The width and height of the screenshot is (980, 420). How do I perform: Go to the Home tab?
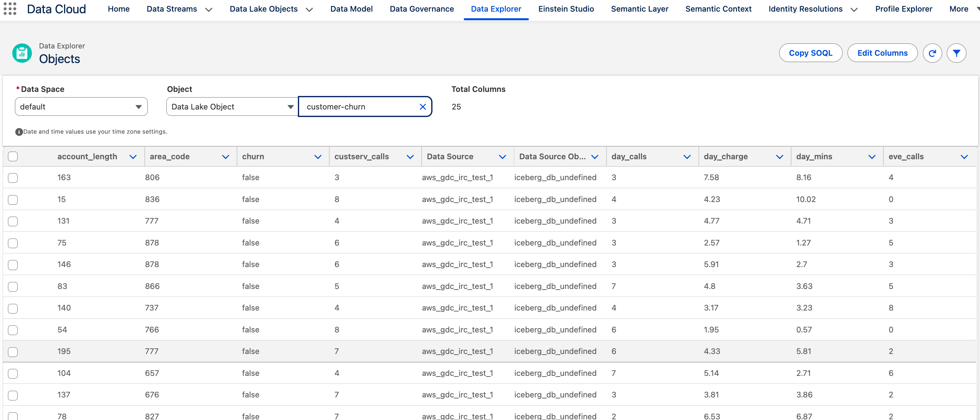point(119,9)
